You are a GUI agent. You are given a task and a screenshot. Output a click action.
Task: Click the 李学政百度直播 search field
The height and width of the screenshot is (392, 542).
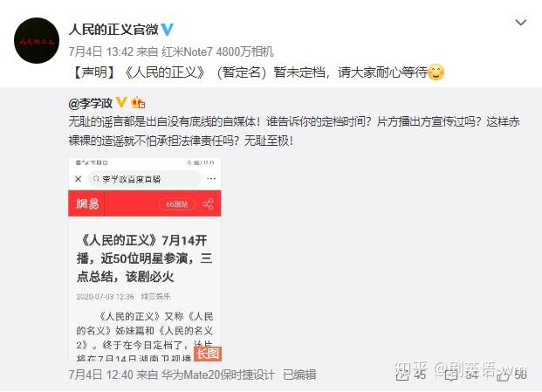coord(144,179)
